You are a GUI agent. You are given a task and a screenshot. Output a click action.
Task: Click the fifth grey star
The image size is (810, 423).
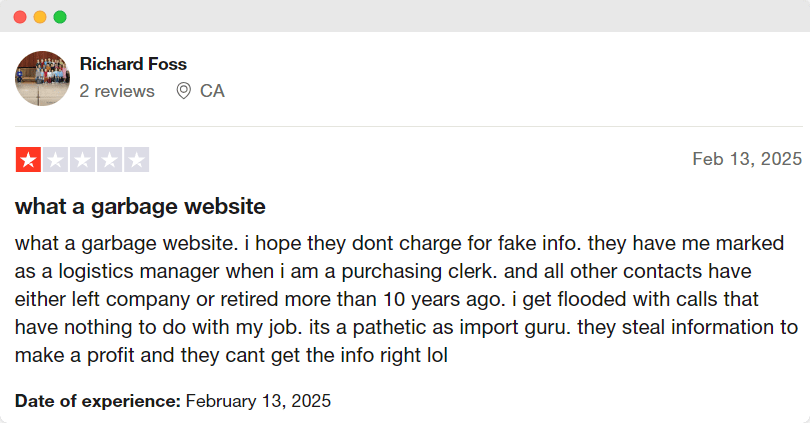136,160
